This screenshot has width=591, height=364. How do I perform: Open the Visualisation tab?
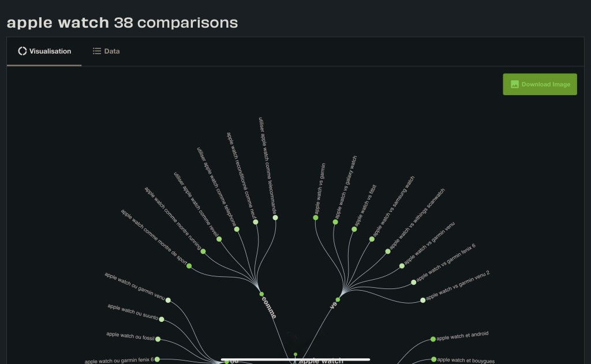pyautogui.click(x=44, y=51)
